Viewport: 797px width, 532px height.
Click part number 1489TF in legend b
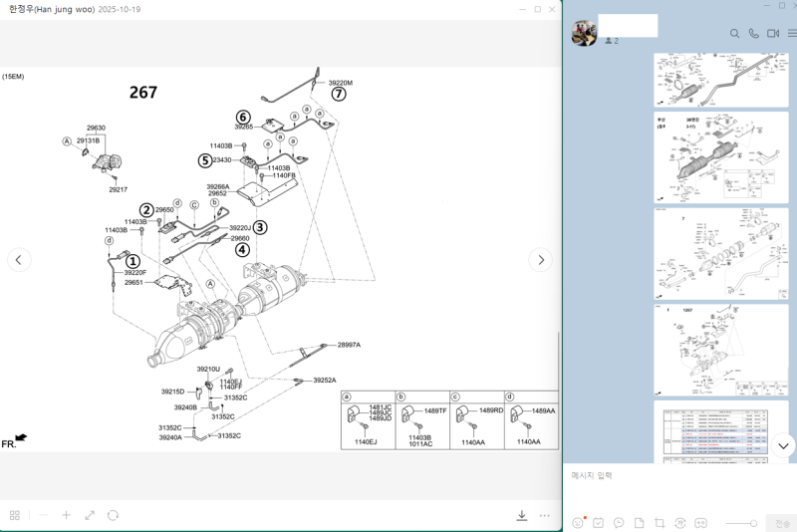(x=435, y=411)
